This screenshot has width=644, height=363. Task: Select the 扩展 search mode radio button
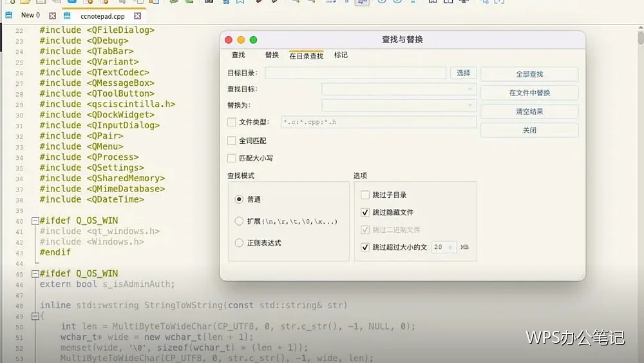[x=239, y=221]
